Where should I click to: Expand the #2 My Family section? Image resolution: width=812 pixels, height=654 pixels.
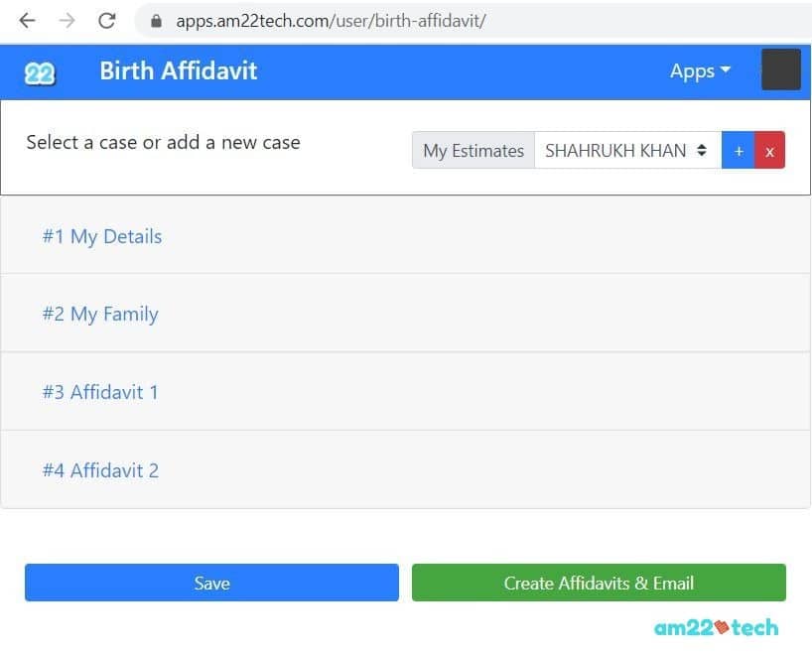pyautogui.click(x=99, y=314)
